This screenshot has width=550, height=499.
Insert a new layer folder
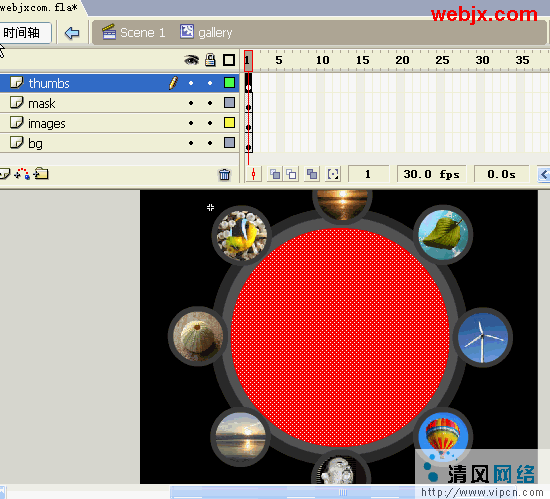[41, 173]
